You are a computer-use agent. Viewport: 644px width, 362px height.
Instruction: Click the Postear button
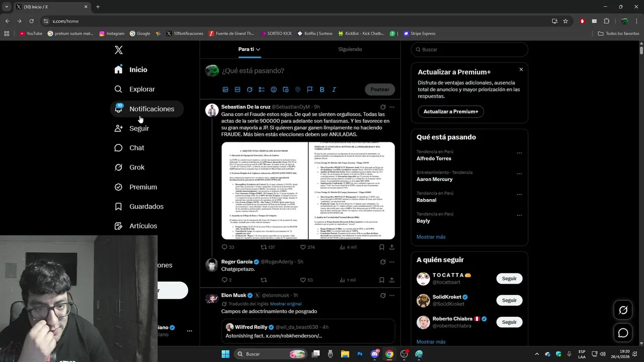[x=380, y=89]
